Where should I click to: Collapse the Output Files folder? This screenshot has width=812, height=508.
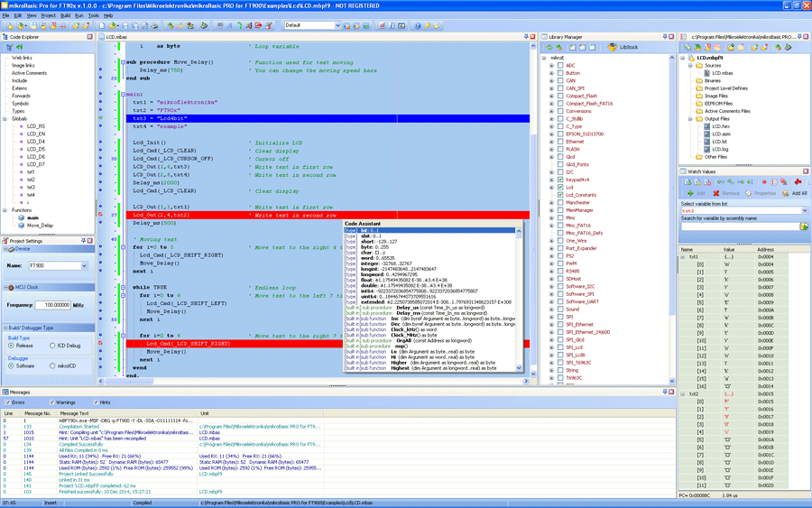coord(690,118)
